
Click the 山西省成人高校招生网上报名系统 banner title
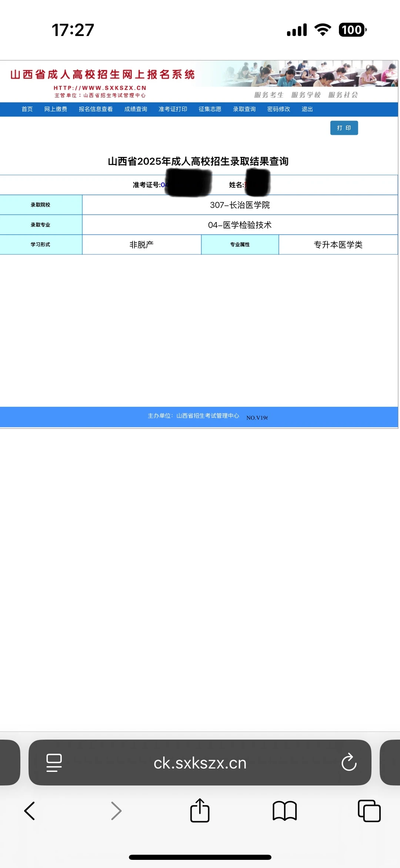[103, 74]
